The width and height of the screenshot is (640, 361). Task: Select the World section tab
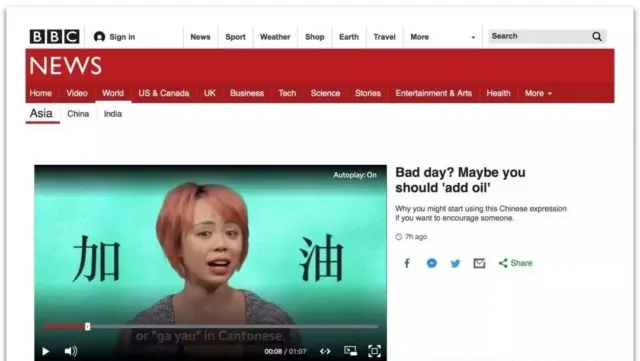coord(113,93)
